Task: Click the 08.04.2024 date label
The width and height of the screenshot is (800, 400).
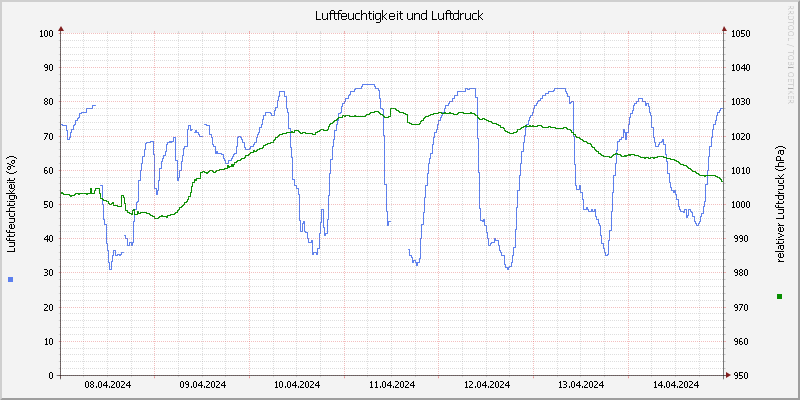Action: [108, 385]
